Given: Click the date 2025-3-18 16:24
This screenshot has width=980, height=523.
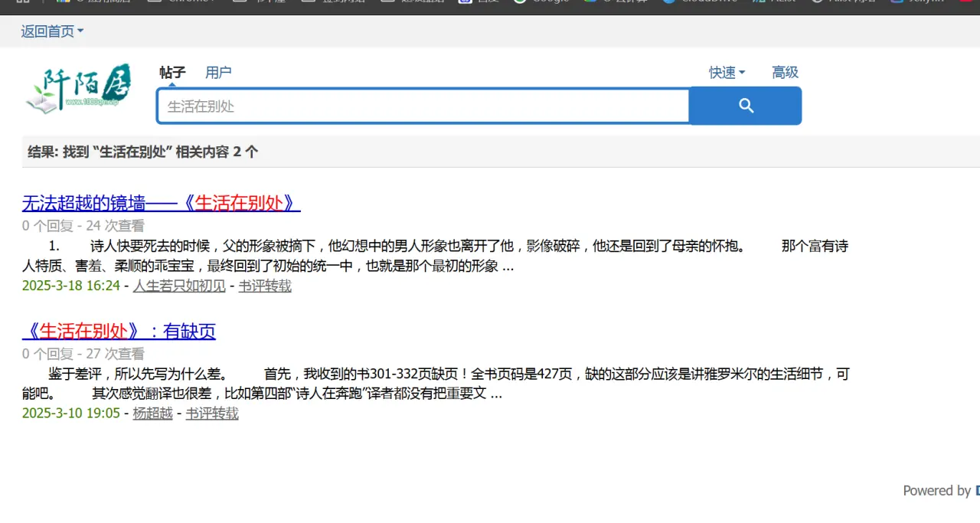Looking at the screenshot, I should pyautogui.click(x=71, y=286).
